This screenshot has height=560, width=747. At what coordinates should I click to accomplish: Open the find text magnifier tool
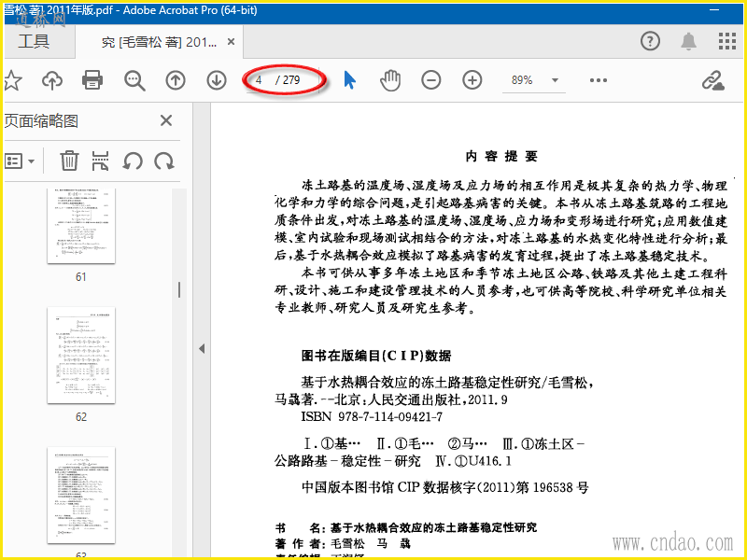click(134, 80)
